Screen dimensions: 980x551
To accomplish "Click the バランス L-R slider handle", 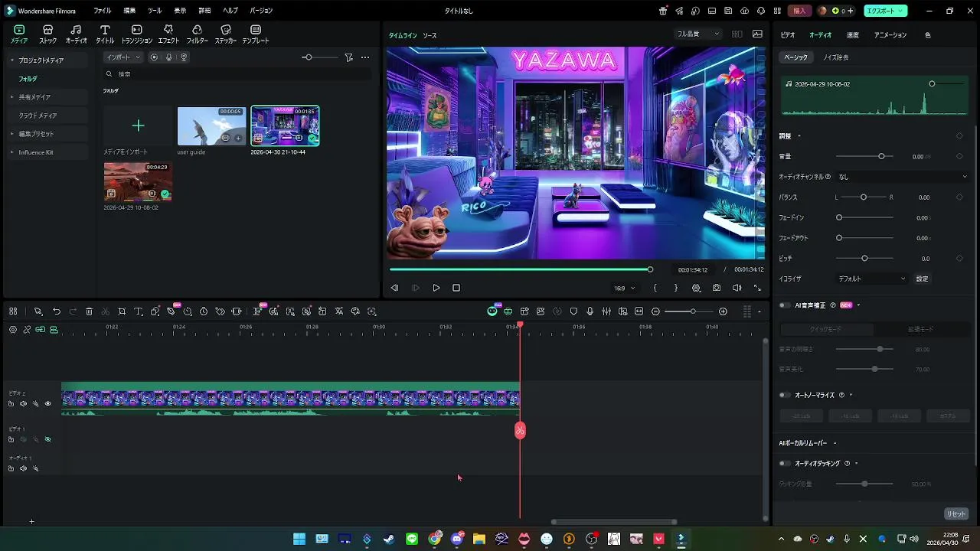I will (x=864, y=197).
